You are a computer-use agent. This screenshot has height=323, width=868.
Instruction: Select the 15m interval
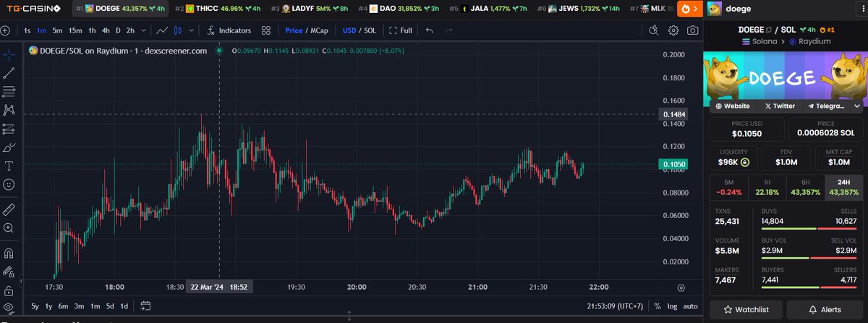pos(75,30)
